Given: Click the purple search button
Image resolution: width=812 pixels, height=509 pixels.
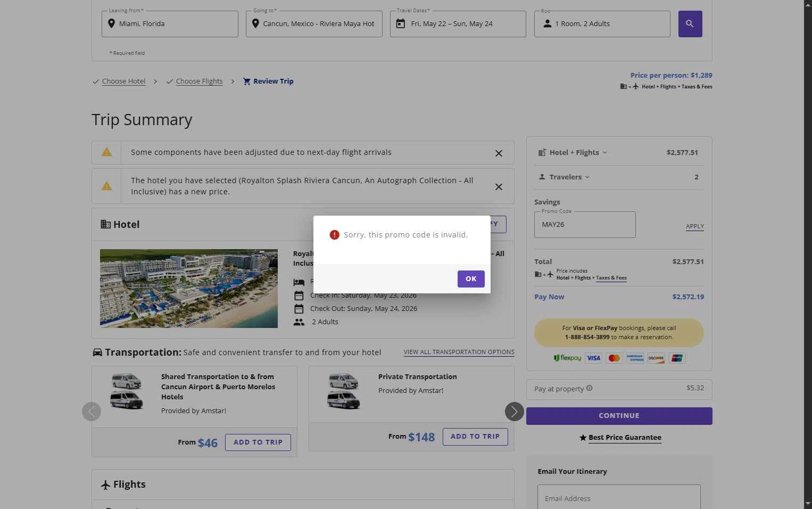Looking at the screenshot, I should pos(690,24).
